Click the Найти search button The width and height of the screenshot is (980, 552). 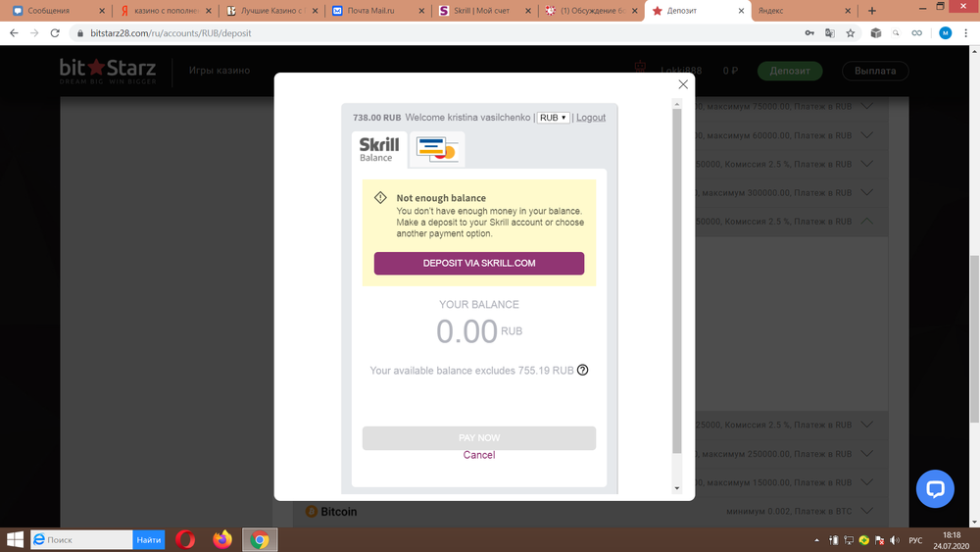[149, 539]
